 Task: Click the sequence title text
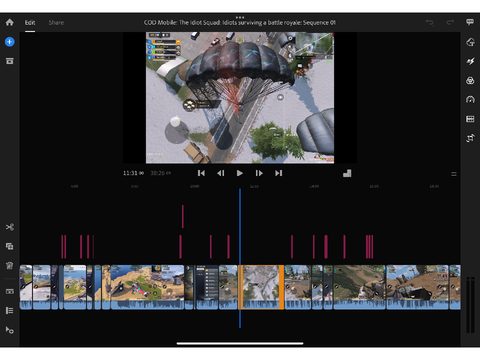240,23
